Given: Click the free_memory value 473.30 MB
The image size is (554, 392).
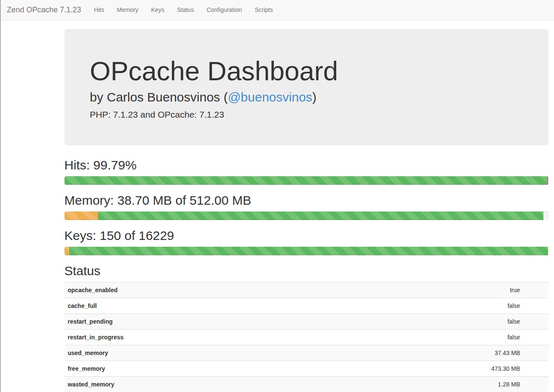Looking at the screenshot, I should pyautogui.click(x=505, y=369).
